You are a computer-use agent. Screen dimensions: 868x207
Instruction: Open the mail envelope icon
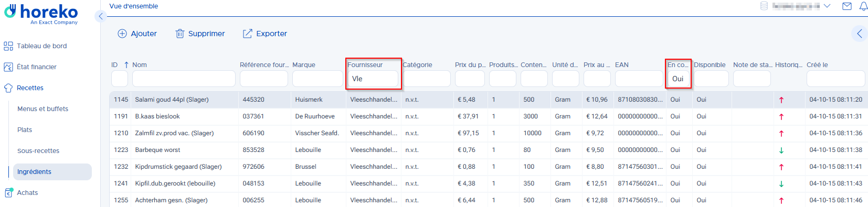point(847,6)
